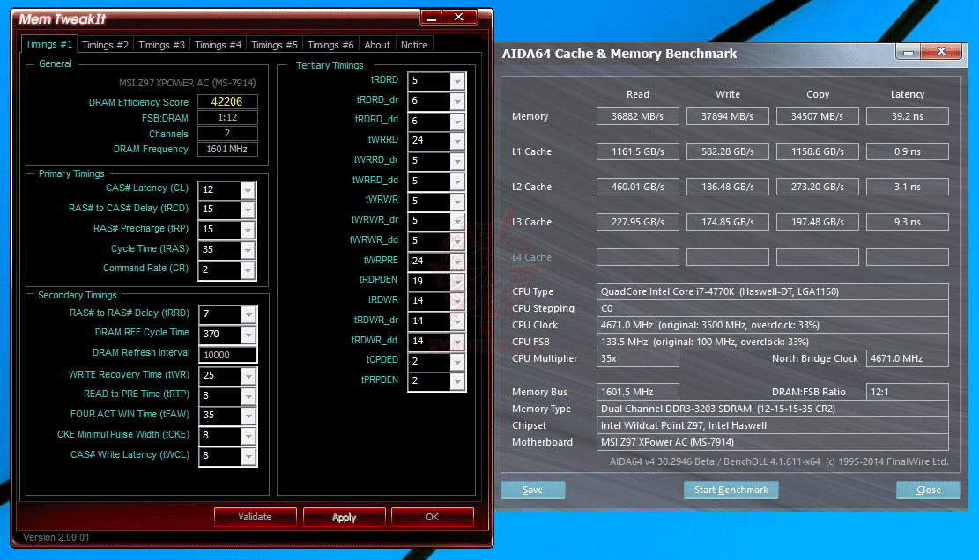Open the FOUR ACT WIN Time (tFAW) dropdown
The image size is (979, 560).
coord(248,416)
